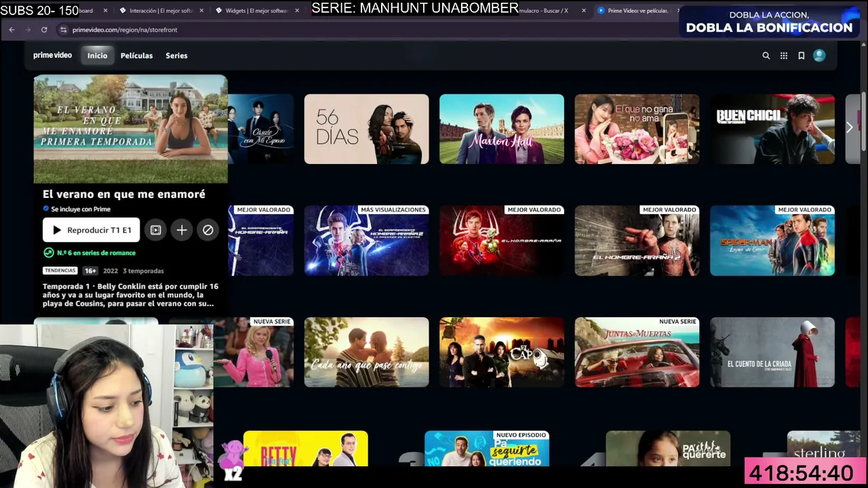Open El Sorprendente Hombre-Araña 2 thumbnail
Image resolution: width=868 pixels, height=488 pixels.
click(x=366, y=241)
